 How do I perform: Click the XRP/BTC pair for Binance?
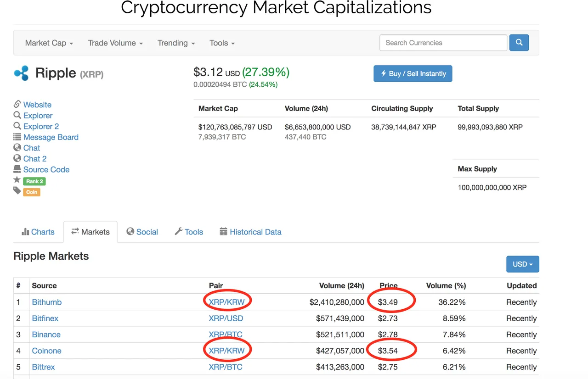226,334
